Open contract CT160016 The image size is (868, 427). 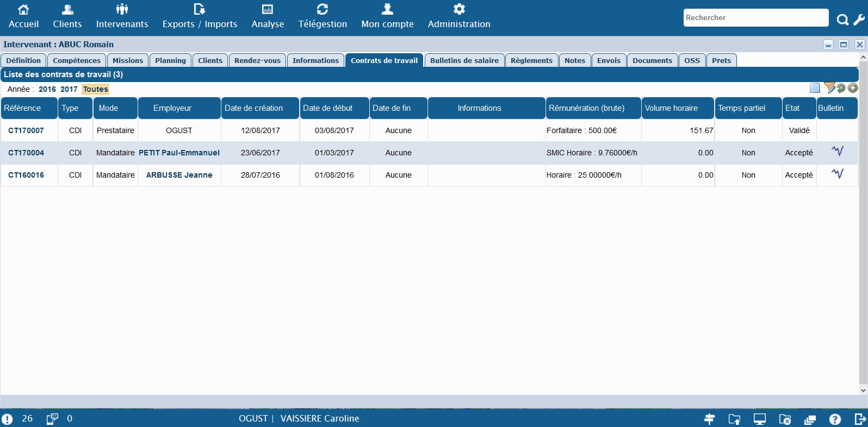26,175
